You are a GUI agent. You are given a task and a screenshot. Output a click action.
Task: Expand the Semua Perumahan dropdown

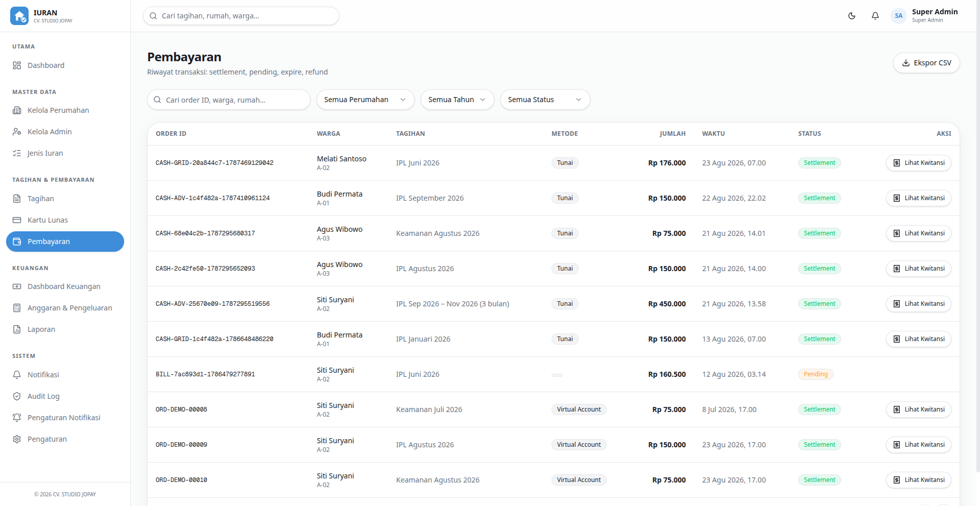pos(365,100)
